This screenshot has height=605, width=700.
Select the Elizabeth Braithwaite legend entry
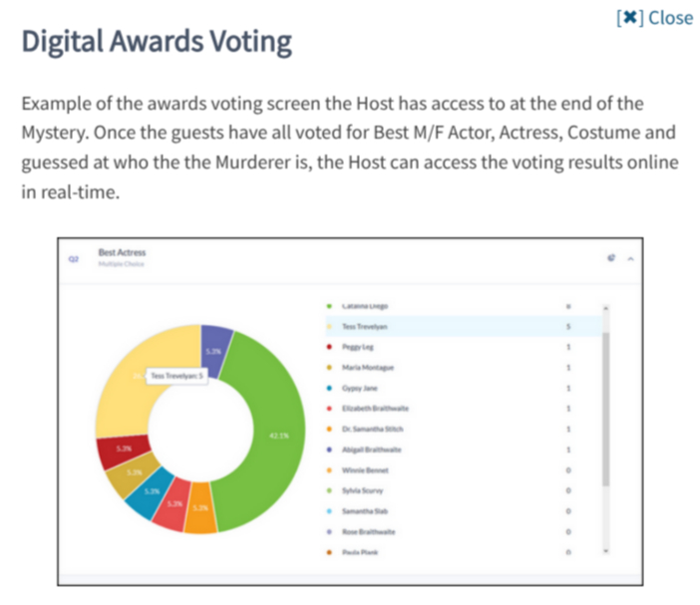click(375, 409)
